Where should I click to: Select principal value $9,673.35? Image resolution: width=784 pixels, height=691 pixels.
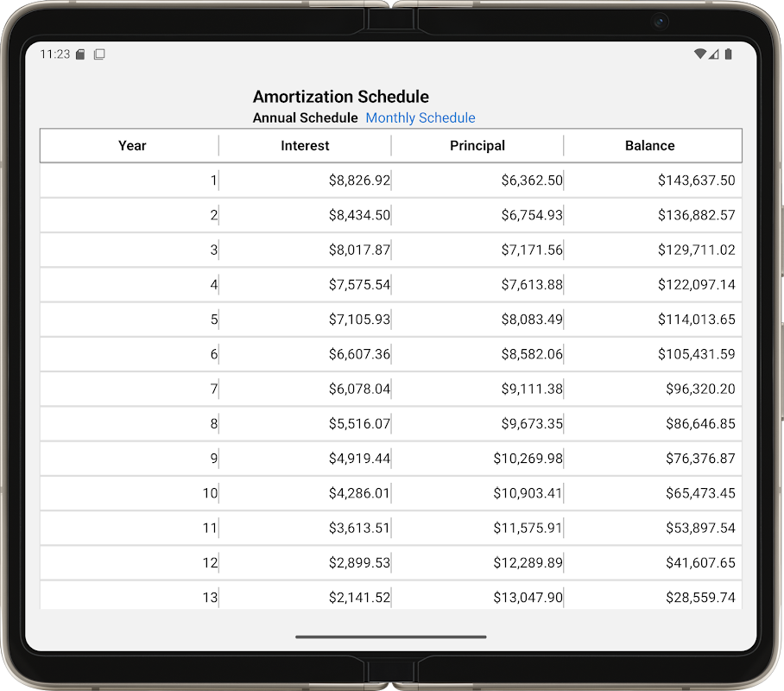532,424
